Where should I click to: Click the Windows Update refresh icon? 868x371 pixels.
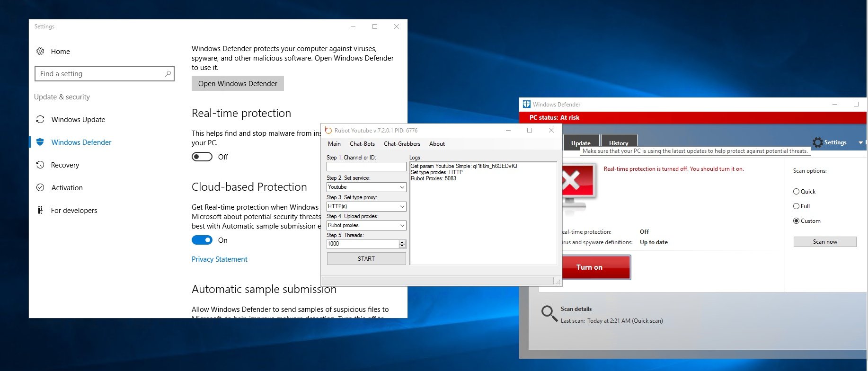40,120
